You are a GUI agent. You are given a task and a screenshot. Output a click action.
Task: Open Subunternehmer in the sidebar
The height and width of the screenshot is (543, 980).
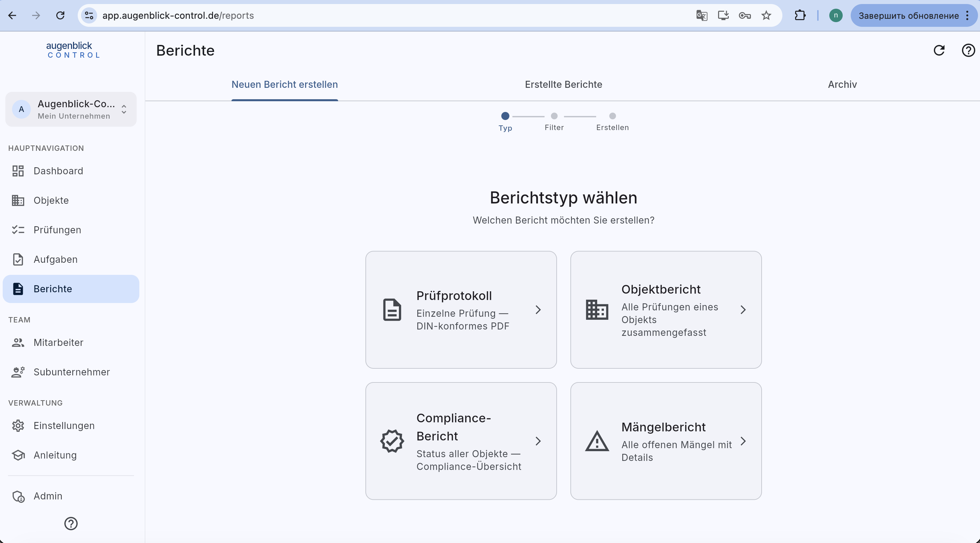pyautogui.click(x=71, y=372)
